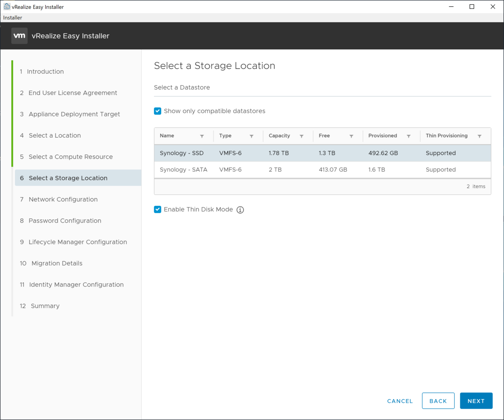Click the Provisioned column filter icon
Screen dimensions: 504x420
coord(408,136)
